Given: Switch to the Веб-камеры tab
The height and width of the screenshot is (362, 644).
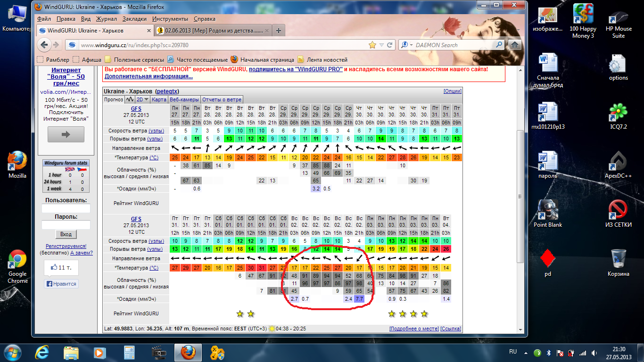Looking at the screenshot, I should (x=184, y=99).
